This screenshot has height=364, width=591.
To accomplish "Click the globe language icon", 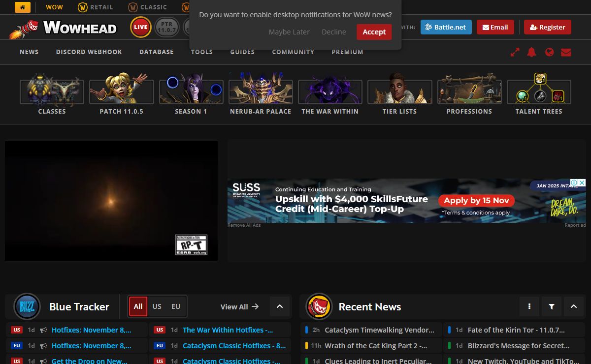I will pos(550,52).
